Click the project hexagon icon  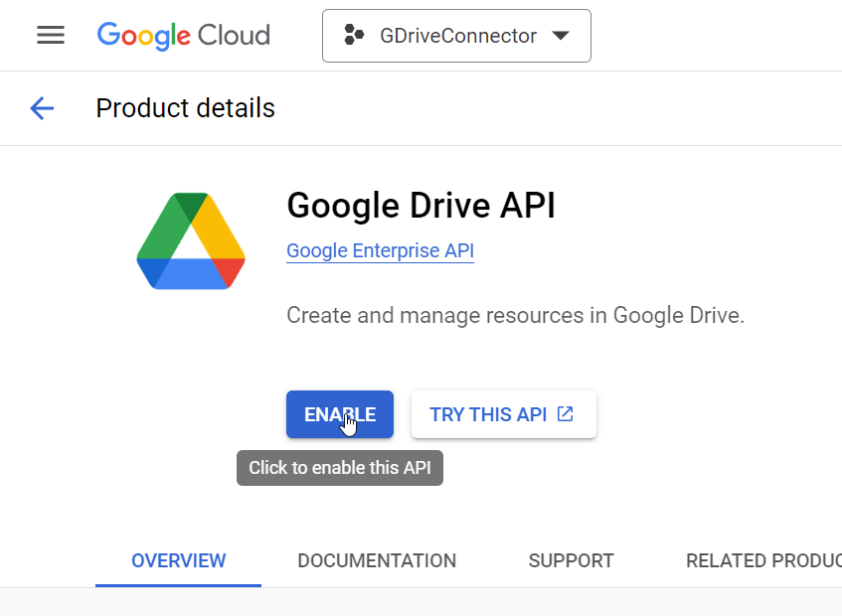(x=353, y=36)
